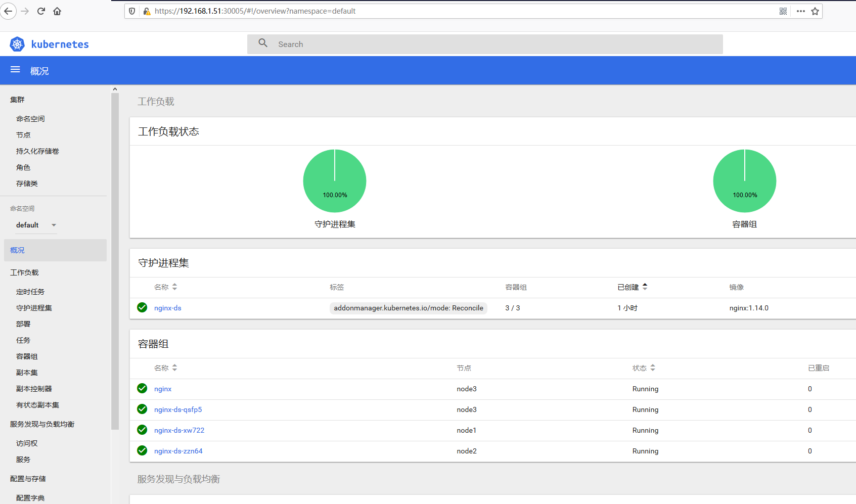Click green status icon of nginx pod
856x504 pixels.
(x=142, y=388)
